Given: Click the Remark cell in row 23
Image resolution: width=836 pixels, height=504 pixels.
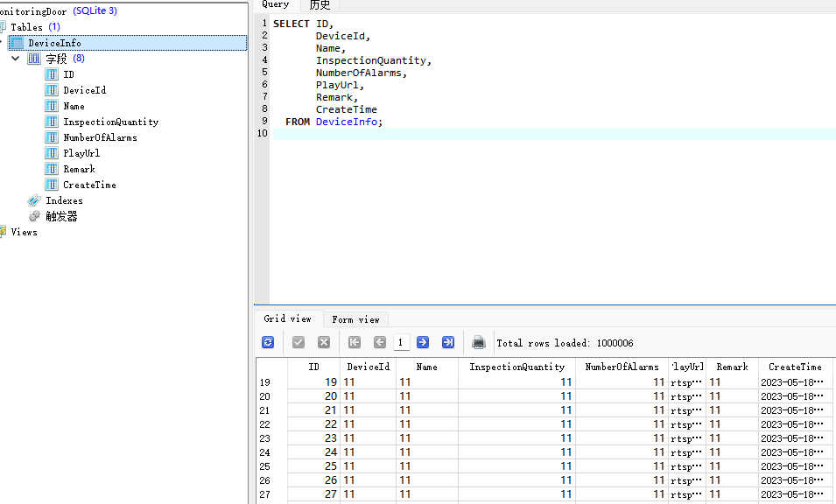Looking at the screenshot, I should pos(733,437).
